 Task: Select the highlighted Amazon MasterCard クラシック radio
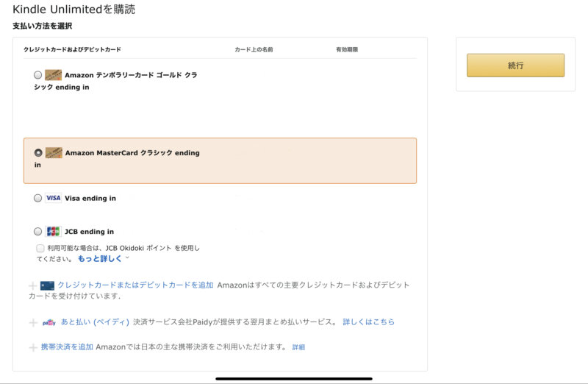tap(38, 153)
